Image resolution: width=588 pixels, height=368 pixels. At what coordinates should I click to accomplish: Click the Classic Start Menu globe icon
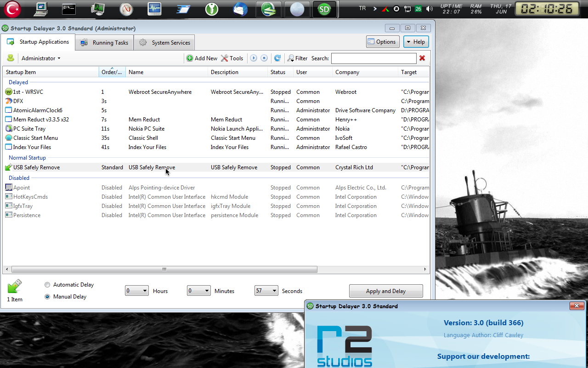[x=9, y=138]
